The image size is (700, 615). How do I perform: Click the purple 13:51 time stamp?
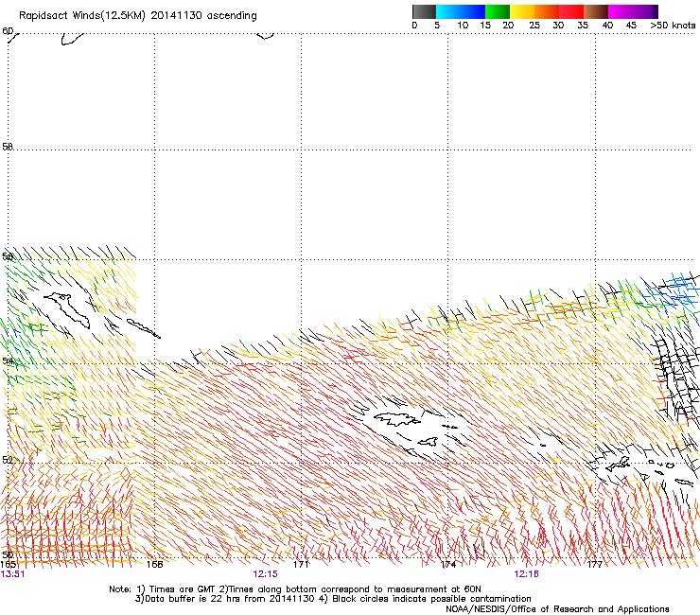point(12,574)
